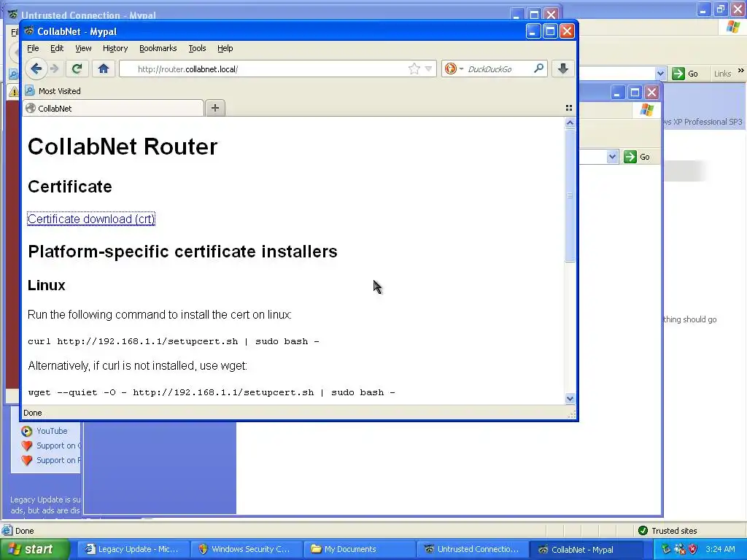747x560 pixels.
Task: Open the View menu in Mypal
Action: click(x=83, y=48)
